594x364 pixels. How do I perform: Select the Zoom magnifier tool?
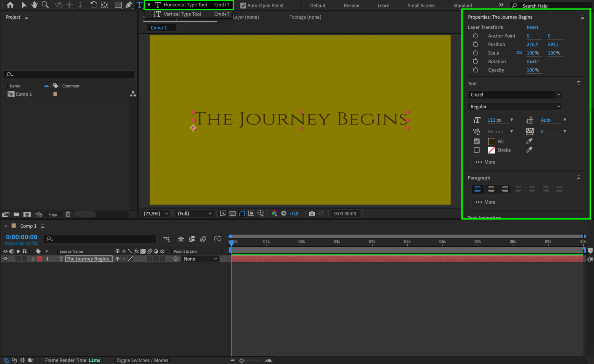coord(45,5)
